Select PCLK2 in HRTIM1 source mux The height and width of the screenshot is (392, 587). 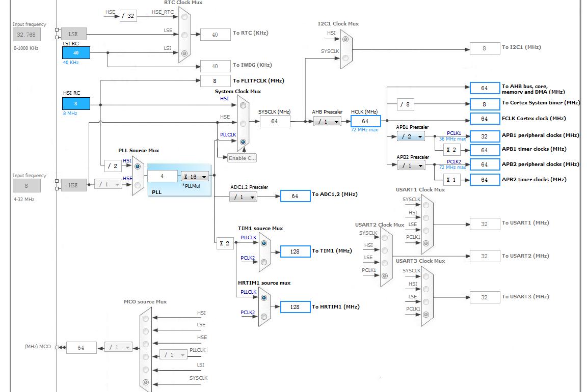[x=264, y=317]
